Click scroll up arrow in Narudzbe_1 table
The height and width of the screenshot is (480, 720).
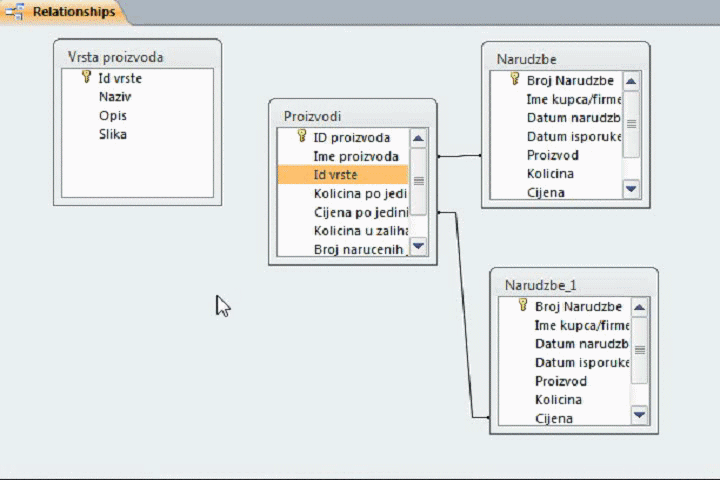coord(639,308)
